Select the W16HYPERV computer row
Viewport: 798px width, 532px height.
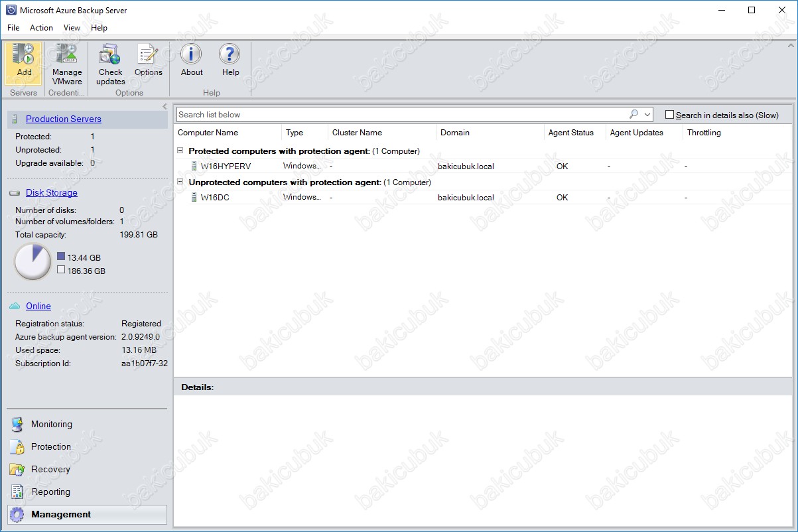(x=484, y=166)
